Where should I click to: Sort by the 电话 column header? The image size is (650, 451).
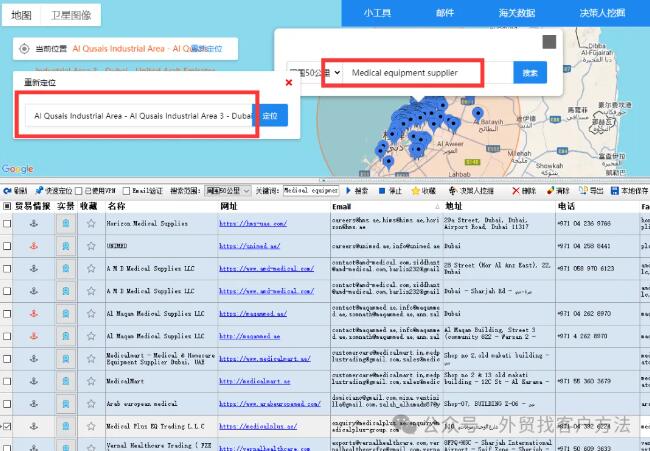tap(597, 206)
